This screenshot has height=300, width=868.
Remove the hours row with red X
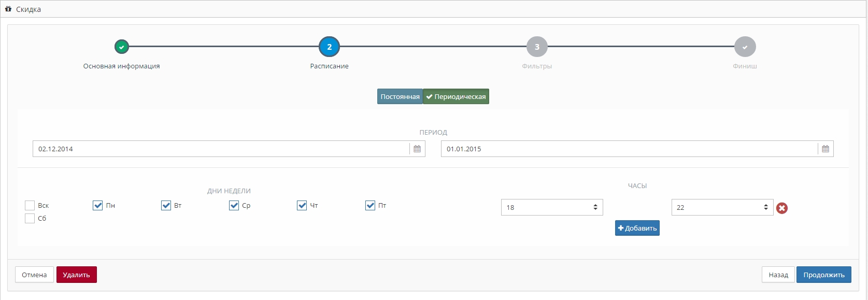[782, 208]
